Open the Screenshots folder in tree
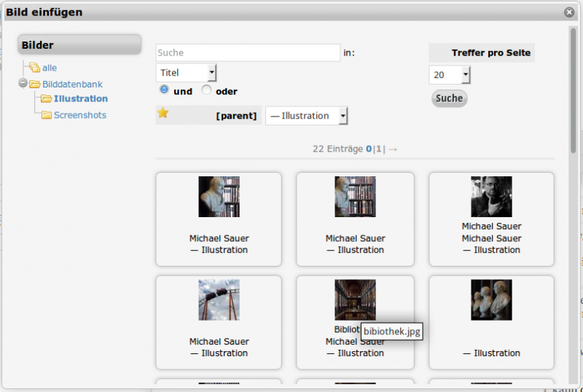 pos(79,115)
